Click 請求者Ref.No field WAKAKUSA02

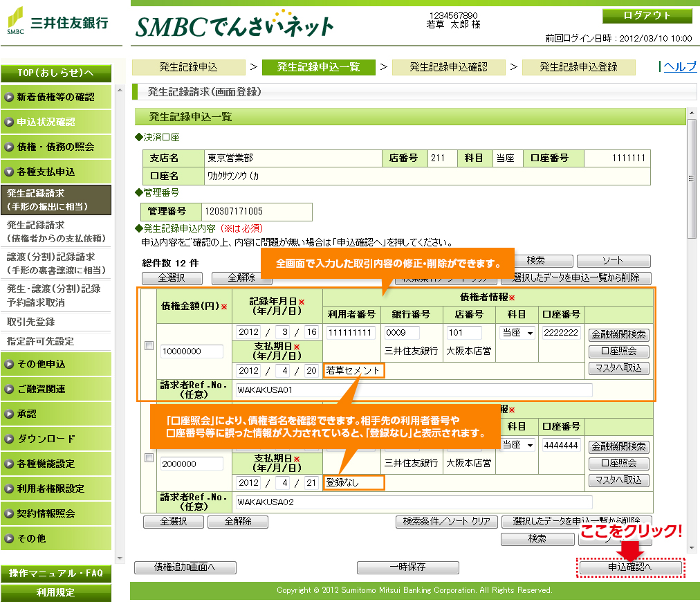pyautogui.click(x=414, y=502)
